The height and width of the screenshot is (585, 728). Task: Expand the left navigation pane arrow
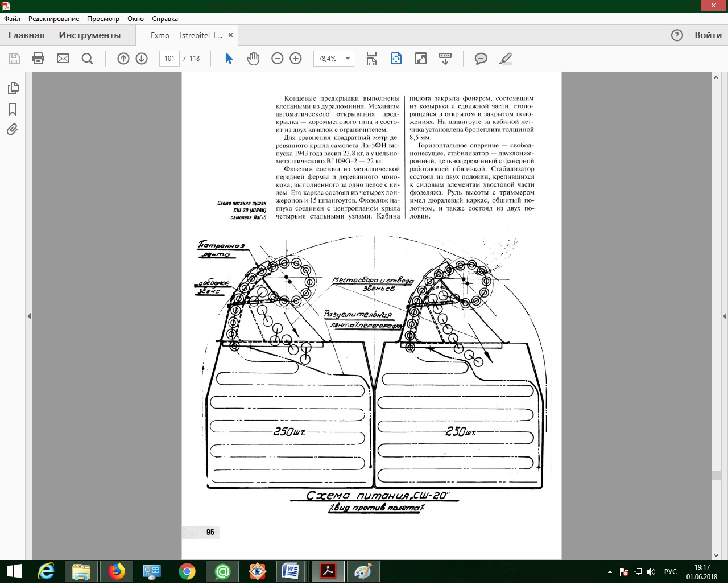29,316
